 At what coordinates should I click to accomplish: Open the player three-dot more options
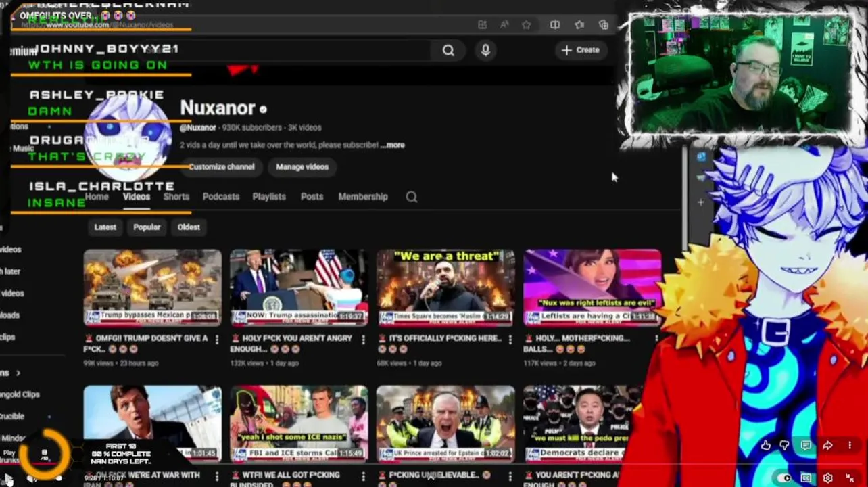[x=850, y=445]
